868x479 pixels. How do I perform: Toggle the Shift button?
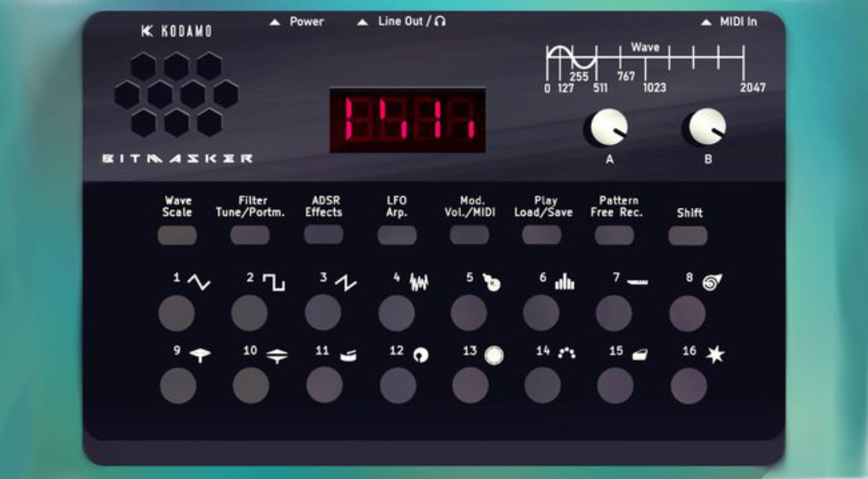[x=688, y=236]
